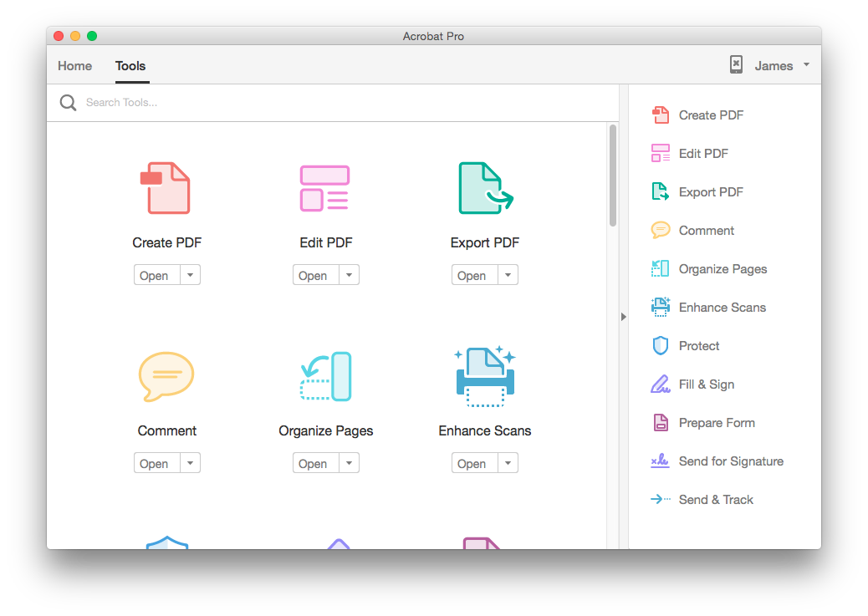The width and height of the screenshot is (868, 616).
Task: Click the large Export PDF icon
Action: (486, 188)
